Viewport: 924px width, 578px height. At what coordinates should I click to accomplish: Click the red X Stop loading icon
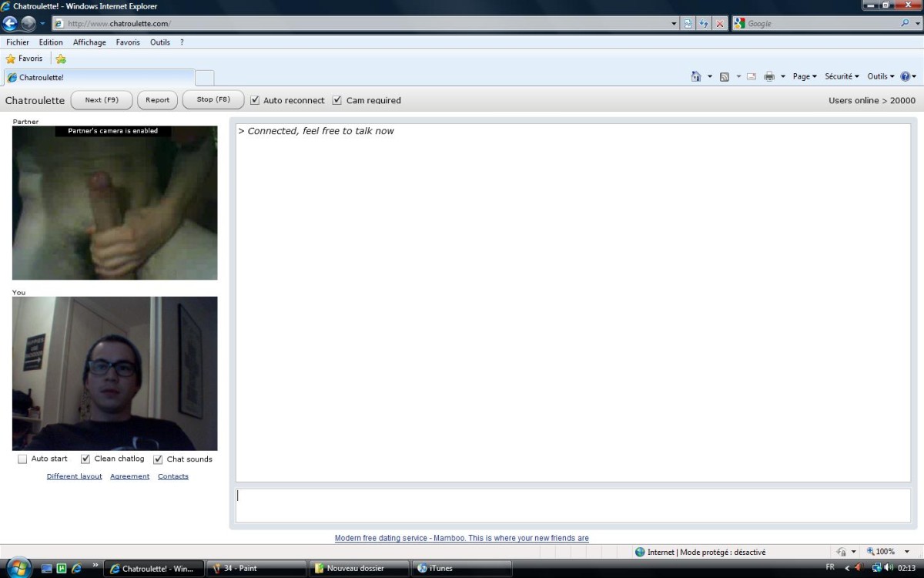tap(720, 24)
